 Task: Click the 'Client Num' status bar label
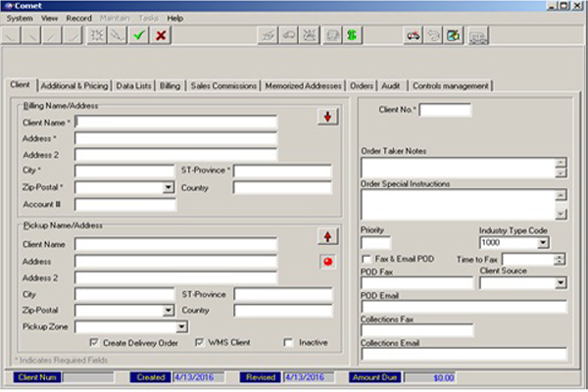(x=37, y=377)
